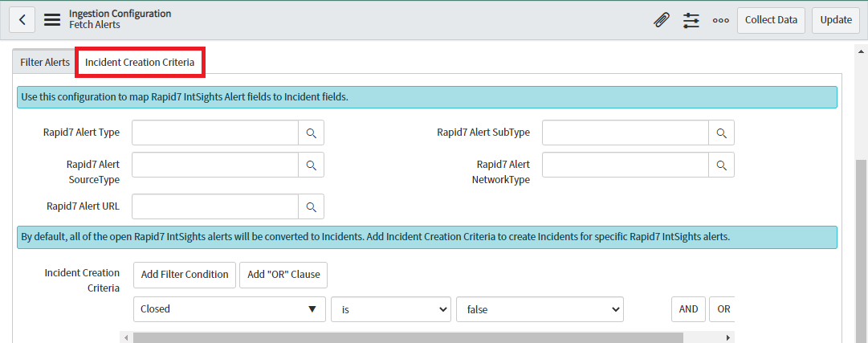The height and width of the screenshot is (343, 868).
Task: Click the Collect Data button
Action: pyautogui.click(x=771, y=20)
